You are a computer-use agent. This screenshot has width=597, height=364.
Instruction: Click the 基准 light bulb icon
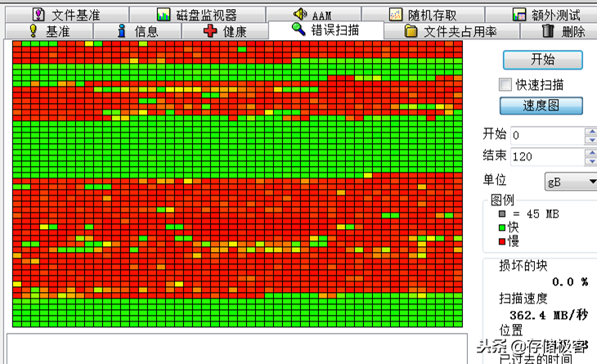34,31
